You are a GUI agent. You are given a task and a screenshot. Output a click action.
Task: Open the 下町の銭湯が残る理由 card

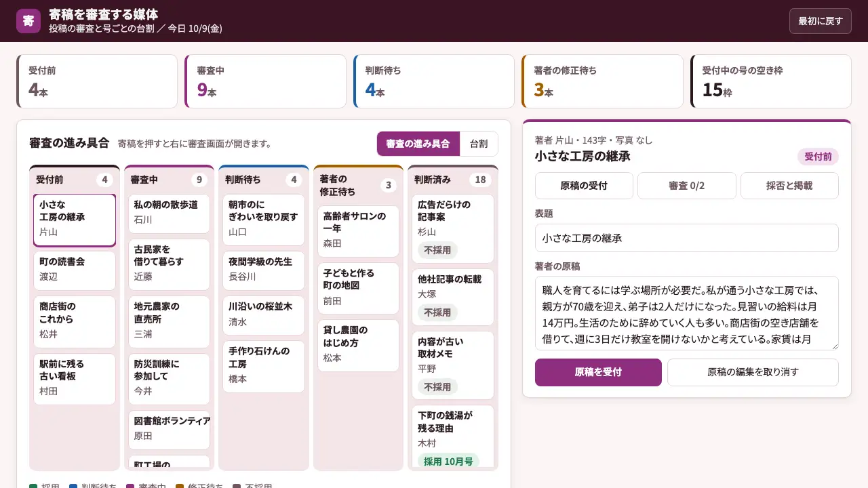point(453,437)
